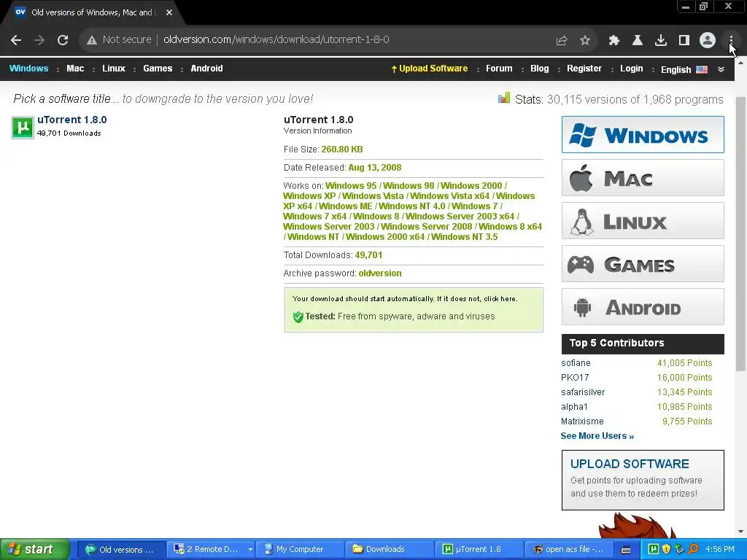
Task: Click the download 'click here' text
Action: pyautogui.click(x=500, y=299)
